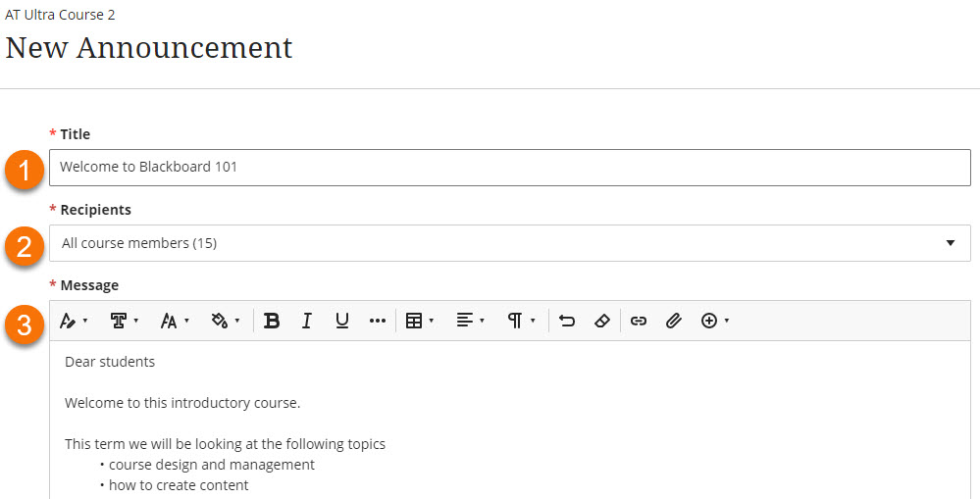Open the insert table dropdown

click(419, 321)
